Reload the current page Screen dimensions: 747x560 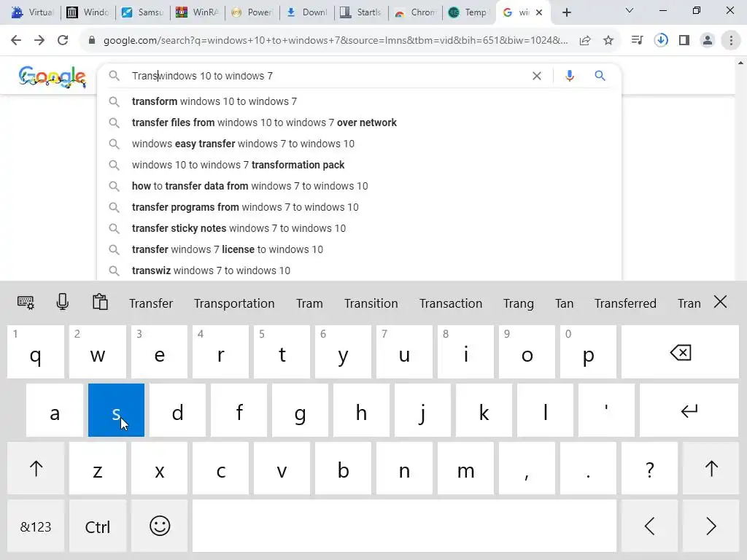63,41
